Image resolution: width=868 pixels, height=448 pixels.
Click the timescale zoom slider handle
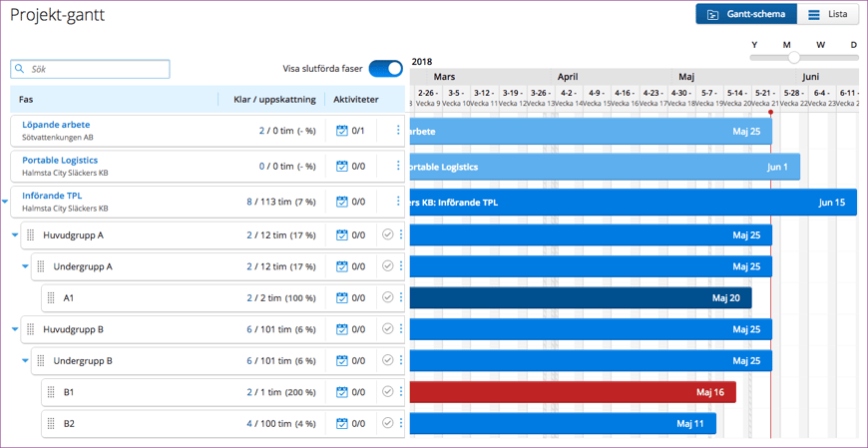pyautogui.click(x=793, y=57)
